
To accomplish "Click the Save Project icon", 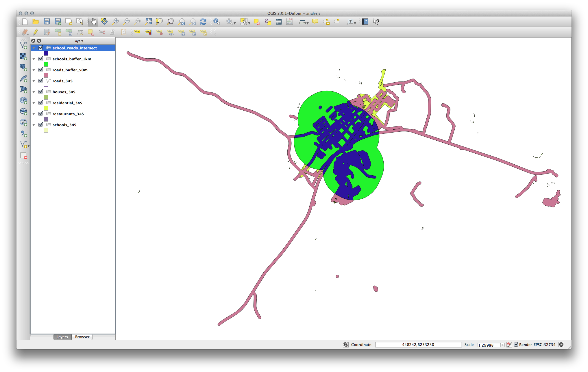I will point(47,22).
